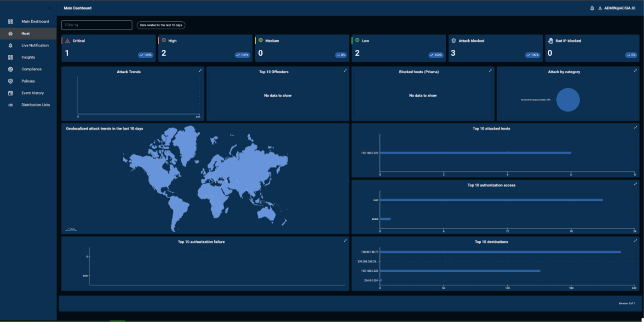Click the 'Data related to the last 10 days' chip

tap(161, 25)
